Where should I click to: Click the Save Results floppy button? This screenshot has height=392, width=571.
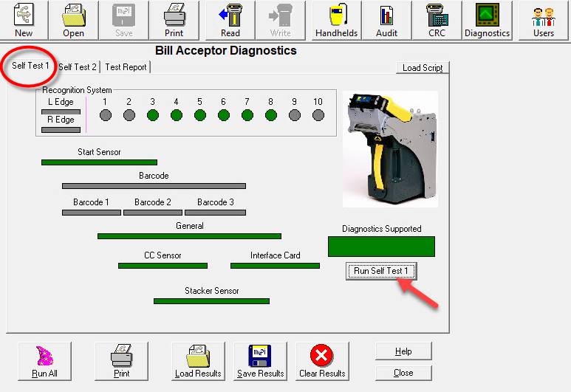pos(260,362)
